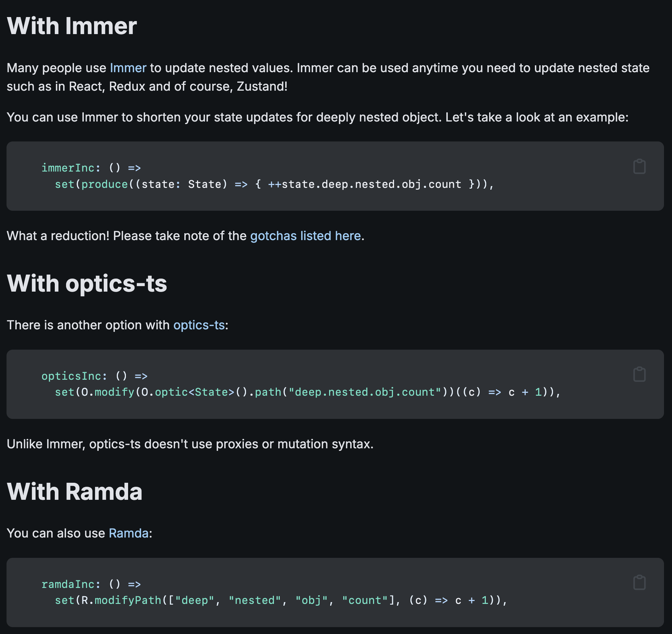The height and width of the screenshot is (634, 672).
Task: Click the 'What a reduction!' text
Action: coord(58,236)
